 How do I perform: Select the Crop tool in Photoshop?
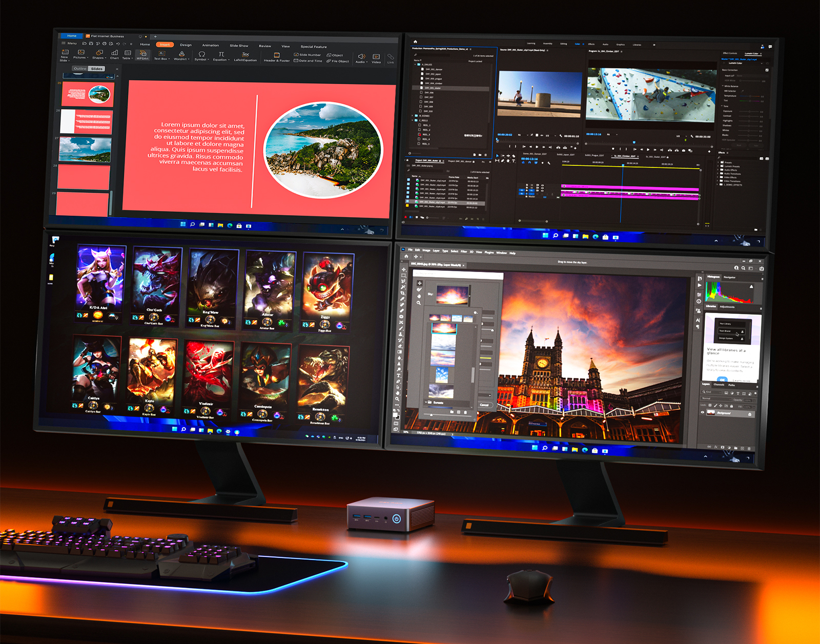tap(402, 293)
